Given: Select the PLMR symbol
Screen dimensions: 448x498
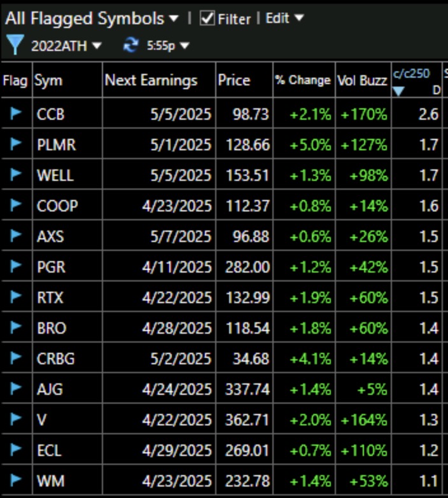Looking at the screenshot, I should pyautogui.click(x=56, y=145).
